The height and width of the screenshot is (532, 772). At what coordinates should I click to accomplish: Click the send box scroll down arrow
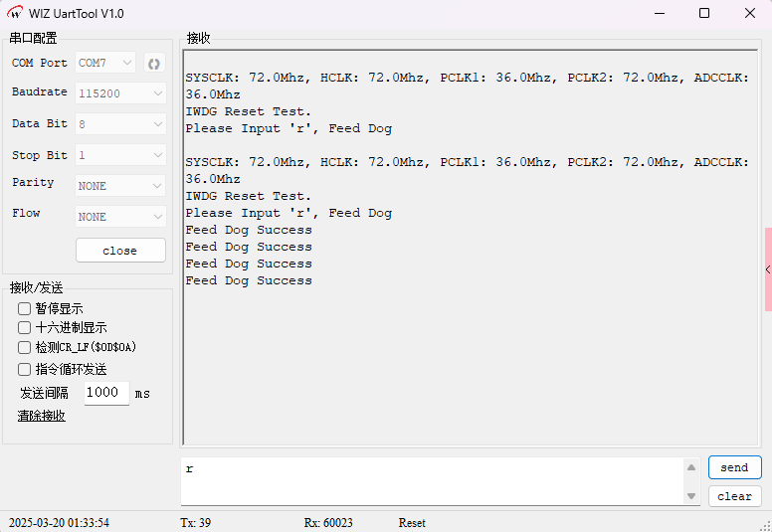click(x=691, y=495)
